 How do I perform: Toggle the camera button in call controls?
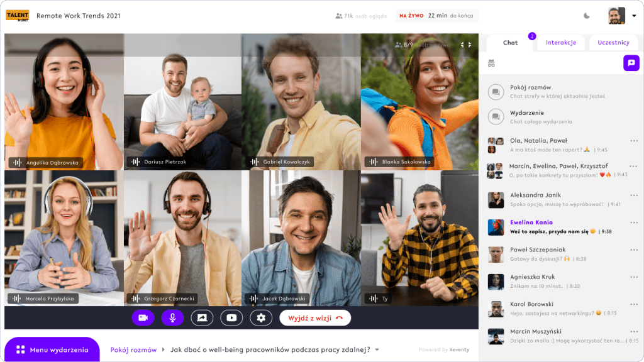pos(143,318)
